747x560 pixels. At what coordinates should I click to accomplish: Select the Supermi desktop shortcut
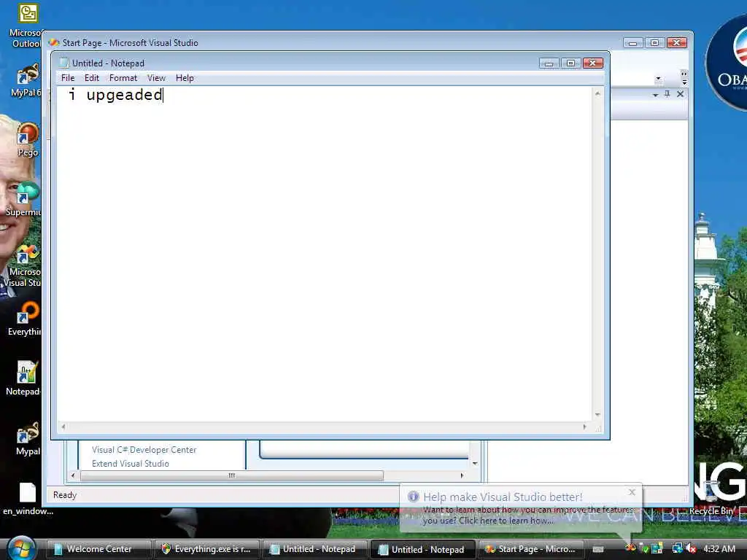[x=24, y=199]
